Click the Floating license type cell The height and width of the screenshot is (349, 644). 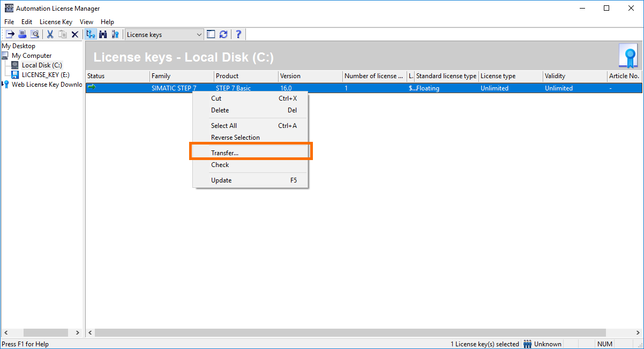coord(428,88)
